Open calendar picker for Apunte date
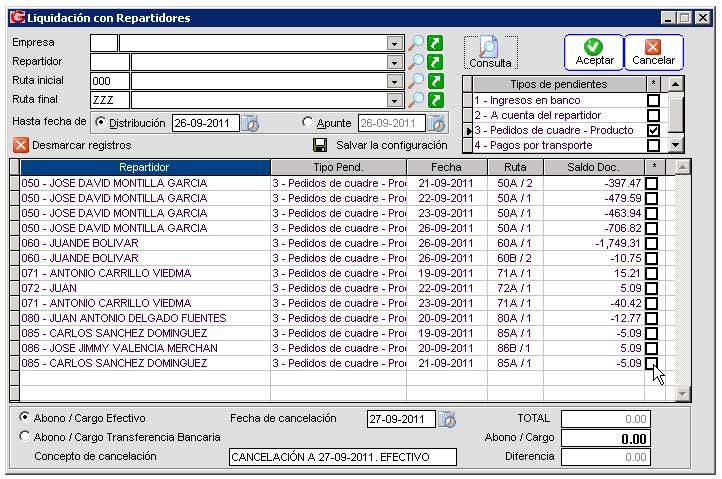 click(x=437, y=123)
